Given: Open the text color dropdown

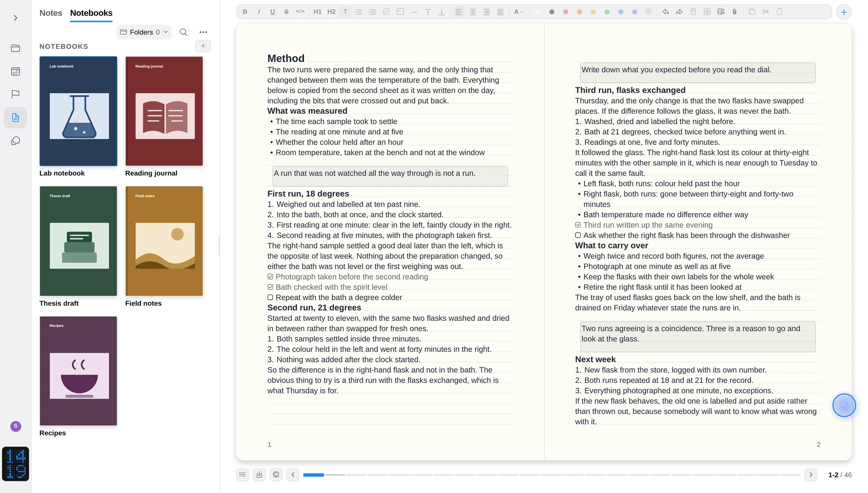Looking at the screenshot, I should pos(519,12).
